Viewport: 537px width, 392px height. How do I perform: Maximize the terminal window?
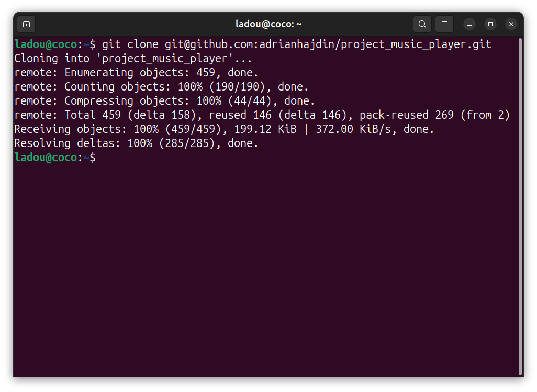pos(490,24)
